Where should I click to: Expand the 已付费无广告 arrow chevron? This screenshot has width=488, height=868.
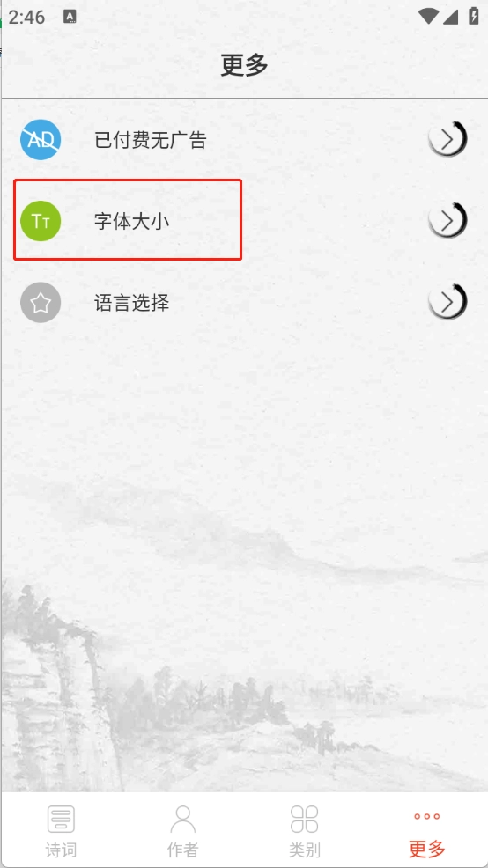click(x=447, y=139)
